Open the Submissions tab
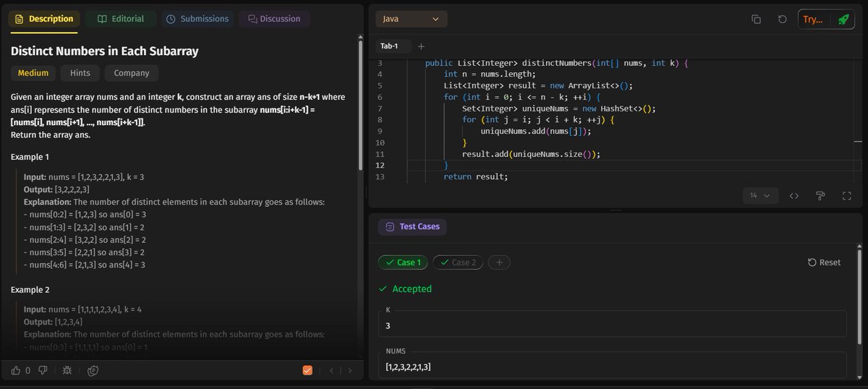This screenshot has width=868, height=389. pyautogui.click(x=197, y=19)
